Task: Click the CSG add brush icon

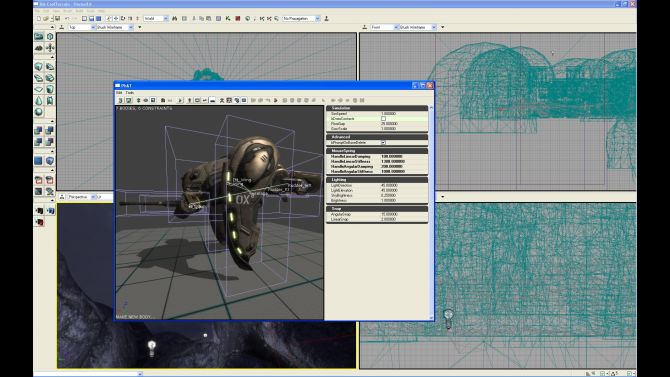Action: click(38, 130)
